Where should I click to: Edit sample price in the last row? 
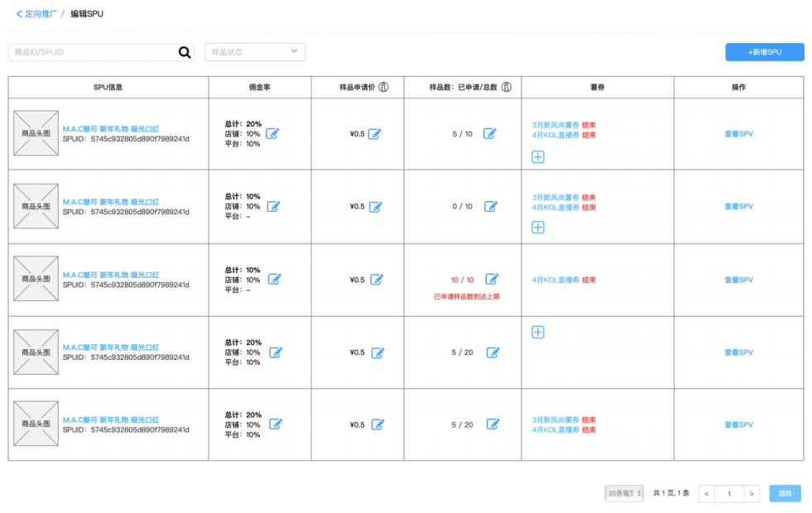pos(377,424)
